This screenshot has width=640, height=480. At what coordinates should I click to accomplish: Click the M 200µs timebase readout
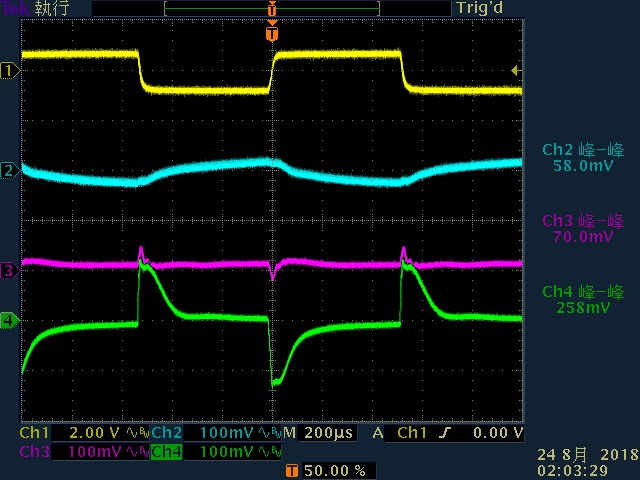(x=318, y=433)
